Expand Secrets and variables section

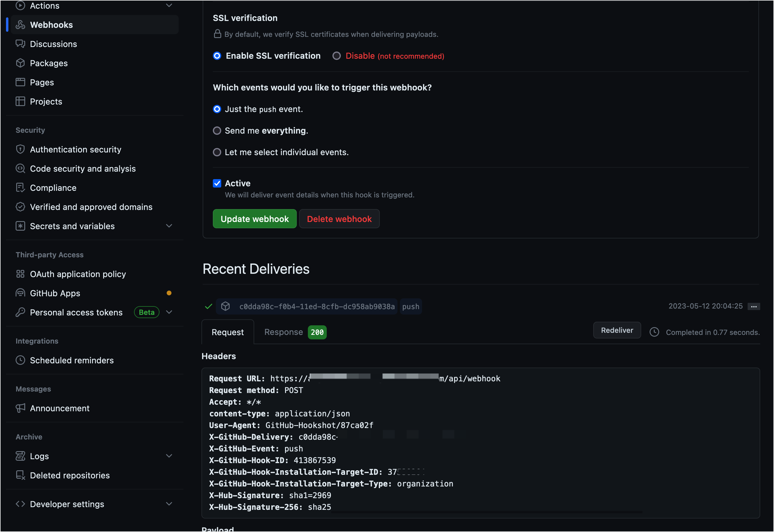tap(169, 226)
